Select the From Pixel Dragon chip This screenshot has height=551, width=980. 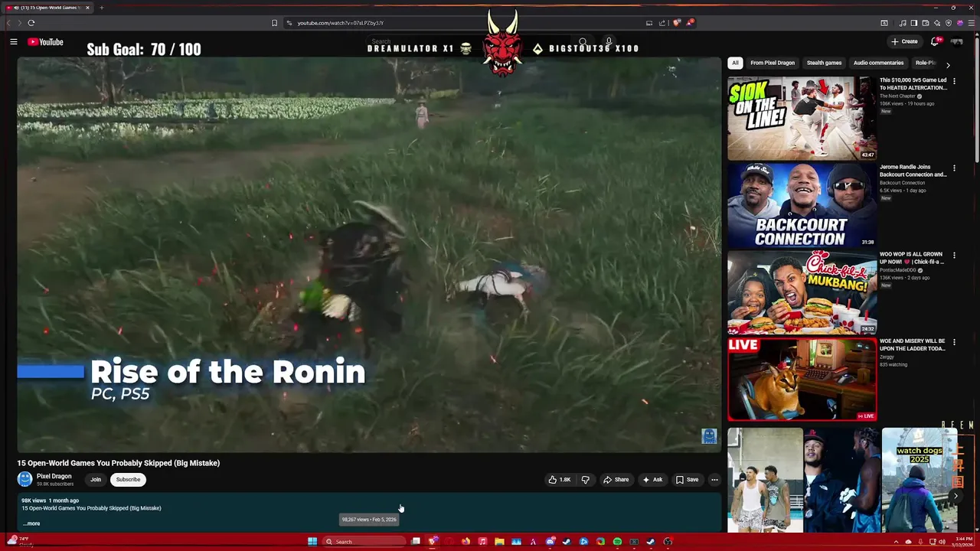(x=773, y=63)
